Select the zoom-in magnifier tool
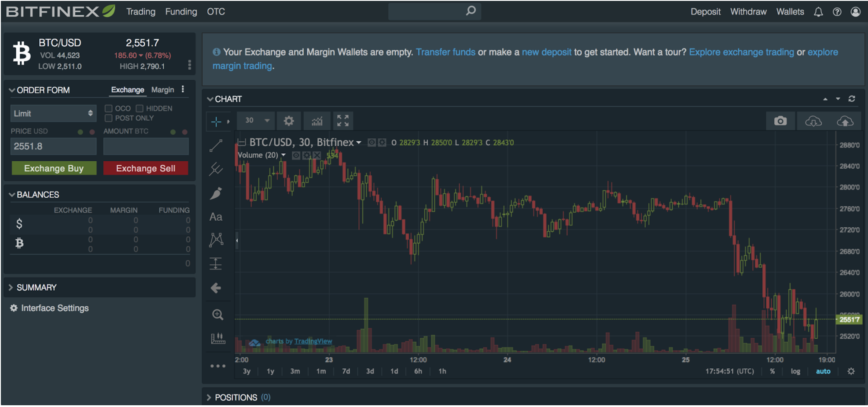Viewport: 868px width, 407px height. (x=217, y=314)
